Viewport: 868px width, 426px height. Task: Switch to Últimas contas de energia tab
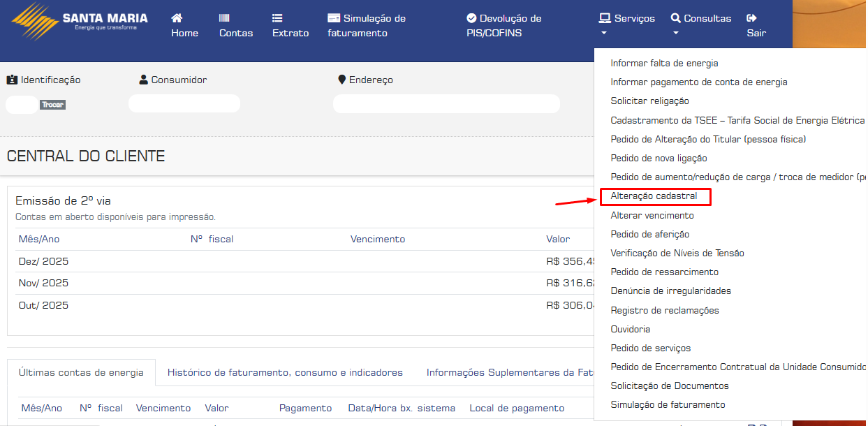click(x=81, y=372)
